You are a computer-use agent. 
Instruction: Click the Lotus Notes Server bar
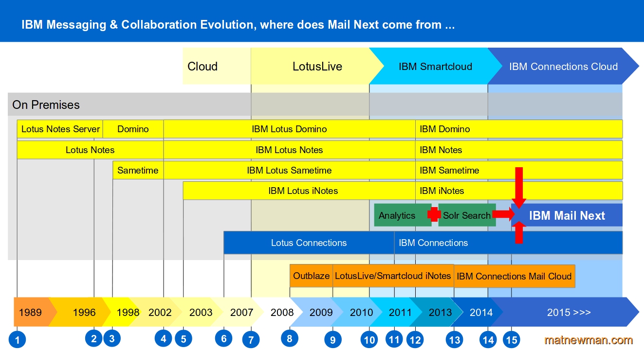click(x=60, y=129)
